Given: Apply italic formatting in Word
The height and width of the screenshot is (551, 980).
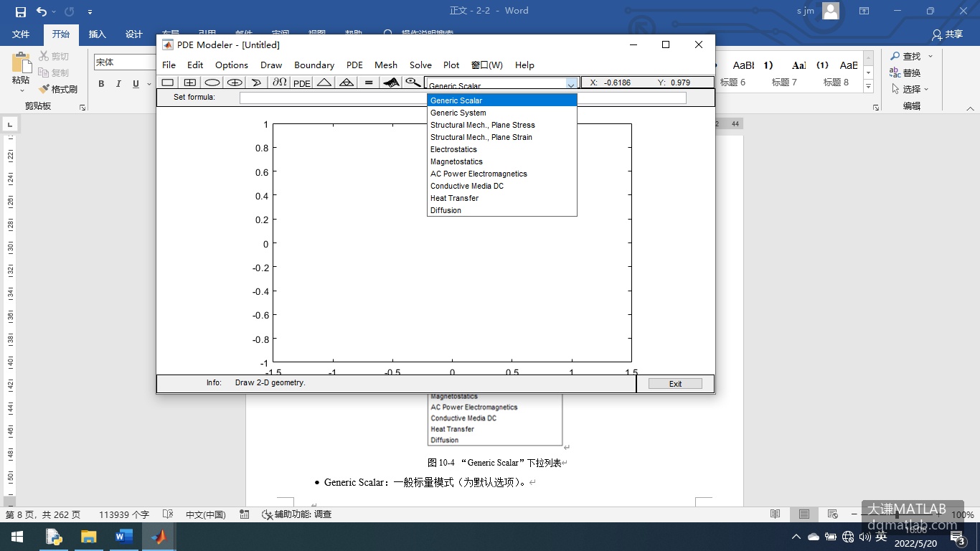Looking at the screenshot, I should 118,84.
